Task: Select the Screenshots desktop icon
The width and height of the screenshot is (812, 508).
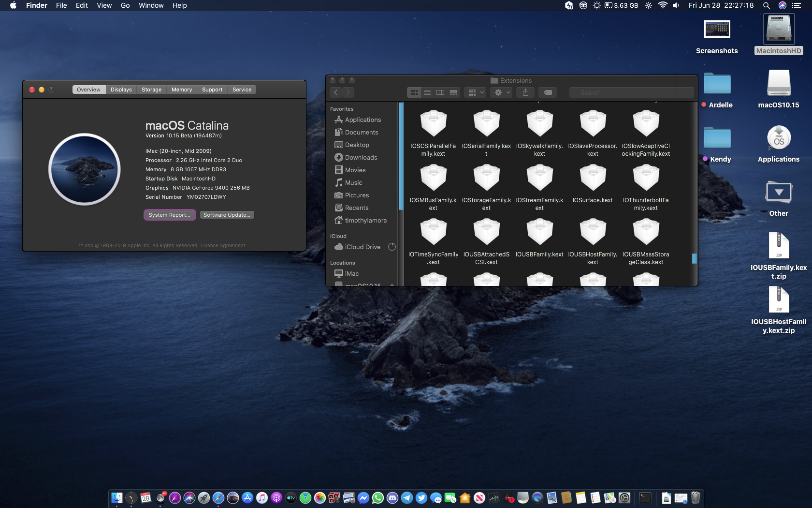Action: [717, 37]
